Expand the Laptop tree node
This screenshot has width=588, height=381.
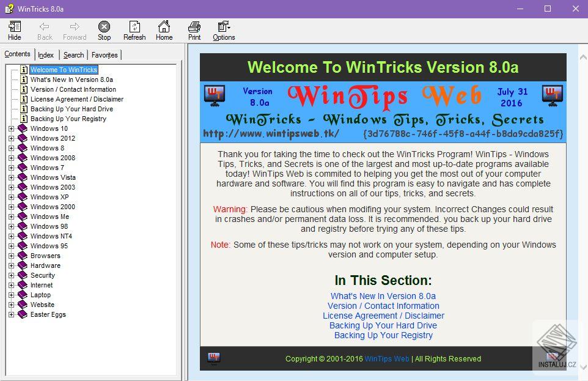(11, 295)
